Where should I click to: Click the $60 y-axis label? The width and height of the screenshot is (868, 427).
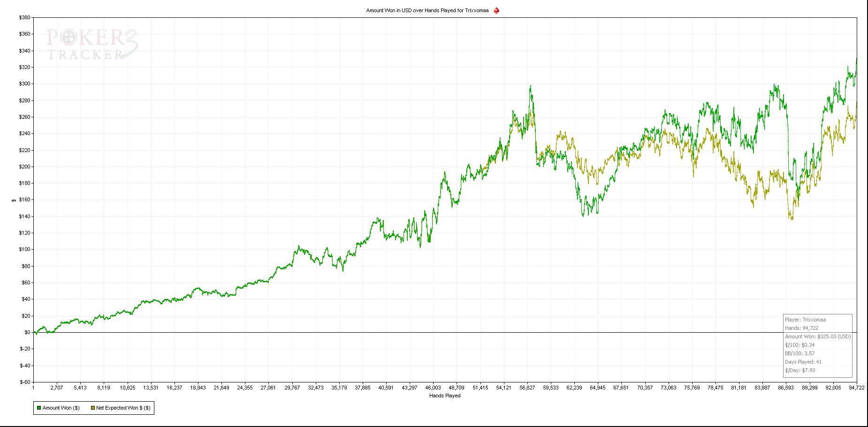click(x=25, y=282)
